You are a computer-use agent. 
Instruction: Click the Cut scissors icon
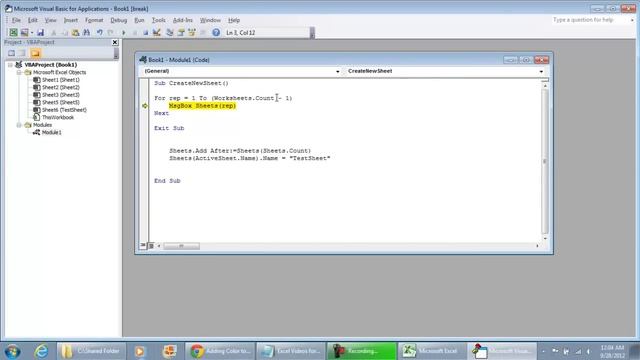click(x=53, y=33)
